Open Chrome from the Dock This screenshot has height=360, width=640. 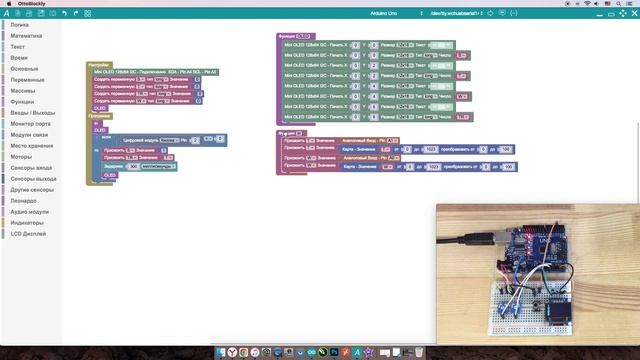tap(244, 352)
